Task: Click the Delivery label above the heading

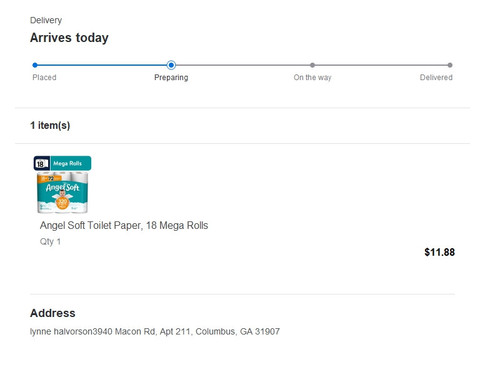Action: (x=46, y=20)
